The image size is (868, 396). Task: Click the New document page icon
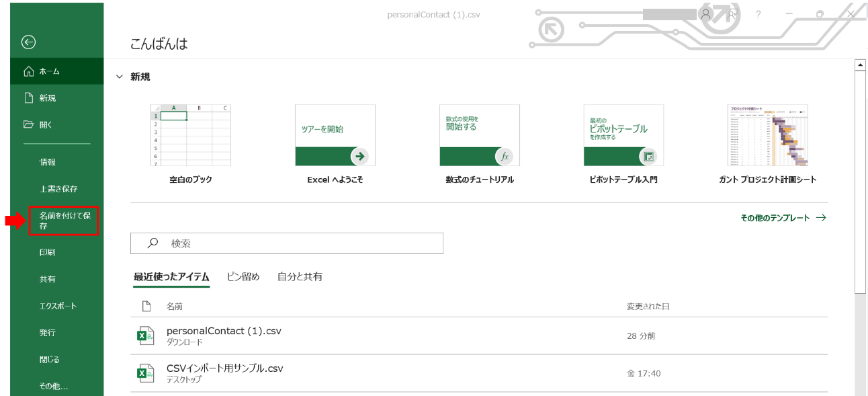pyautogui.click(x=29, y=98)
